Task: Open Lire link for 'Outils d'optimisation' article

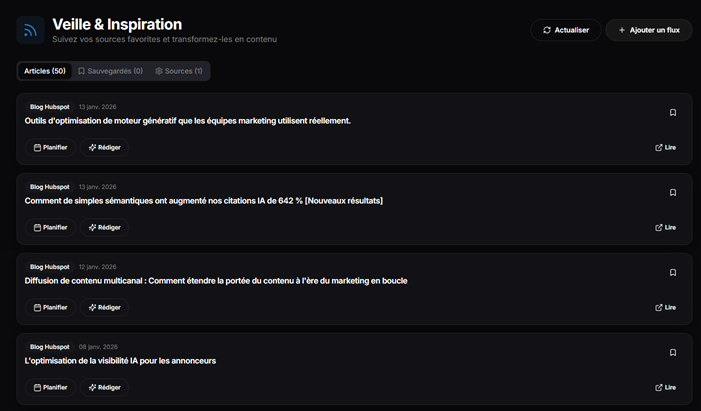Action: pos(666,148)
